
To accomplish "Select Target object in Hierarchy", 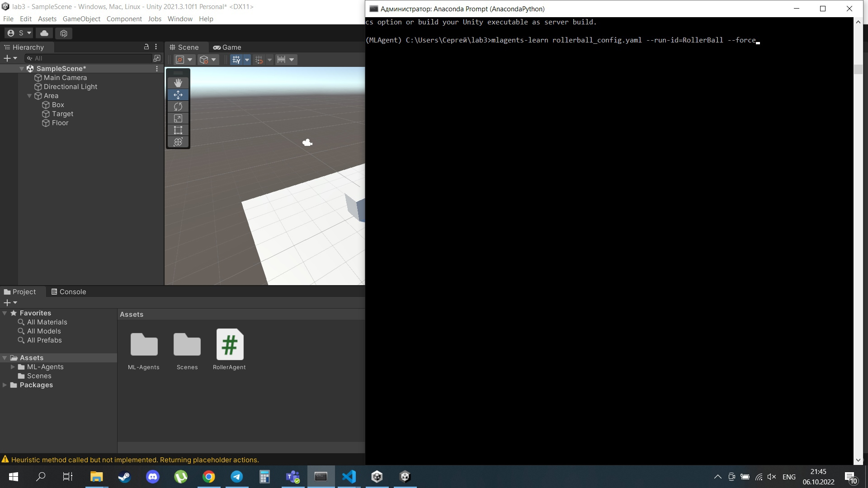I will click(x=62, y=114).
